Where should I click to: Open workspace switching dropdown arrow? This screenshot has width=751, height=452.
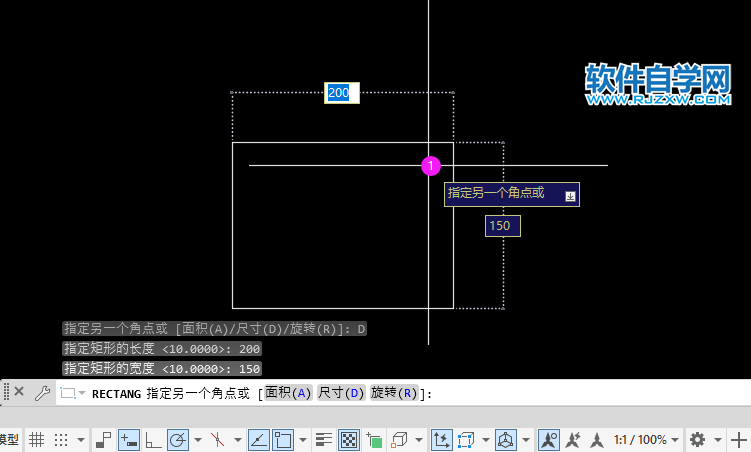717,440
